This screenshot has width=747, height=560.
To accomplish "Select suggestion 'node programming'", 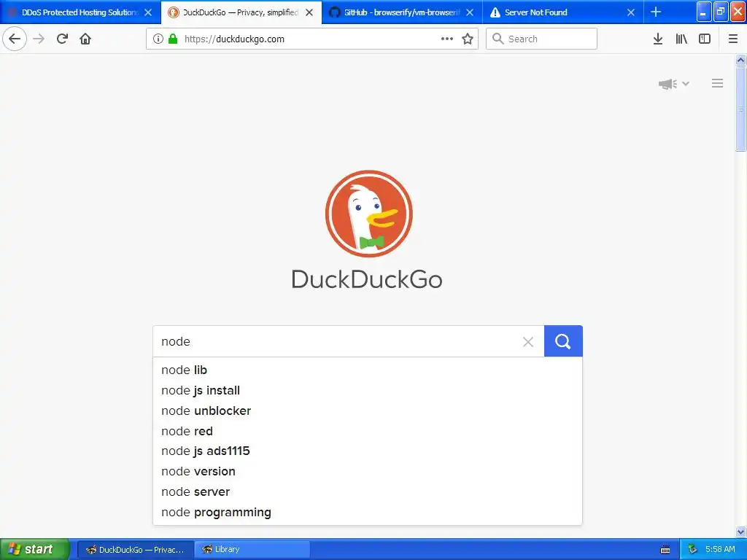I will (368, 513).
